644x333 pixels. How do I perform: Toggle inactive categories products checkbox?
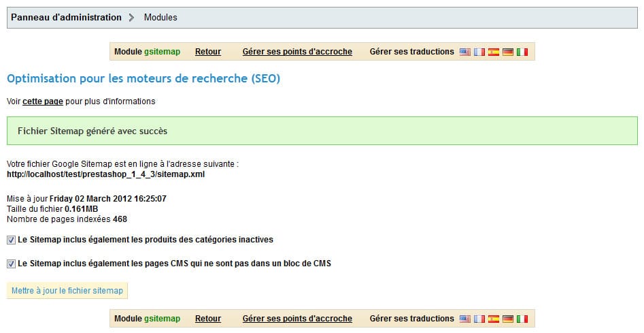11,240
